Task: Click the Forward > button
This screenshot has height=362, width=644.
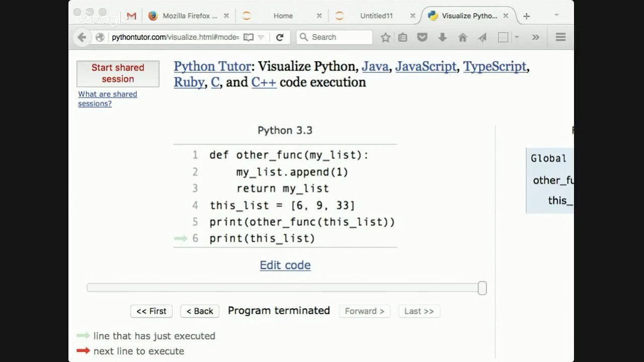Action: 365,311
